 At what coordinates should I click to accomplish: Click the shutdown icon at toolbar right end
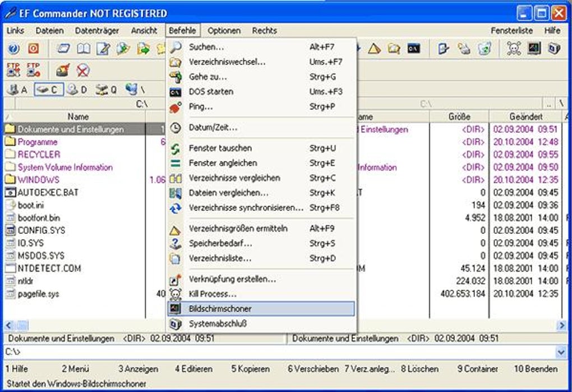tap(553, 48)
